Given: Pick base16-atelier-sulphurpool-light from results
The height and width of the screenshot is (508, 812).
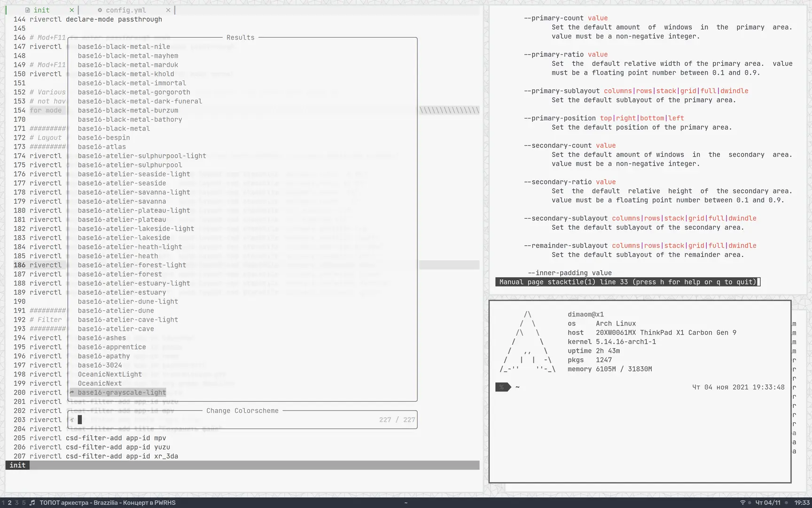Looking at the screenshot, I should (142, 156).
